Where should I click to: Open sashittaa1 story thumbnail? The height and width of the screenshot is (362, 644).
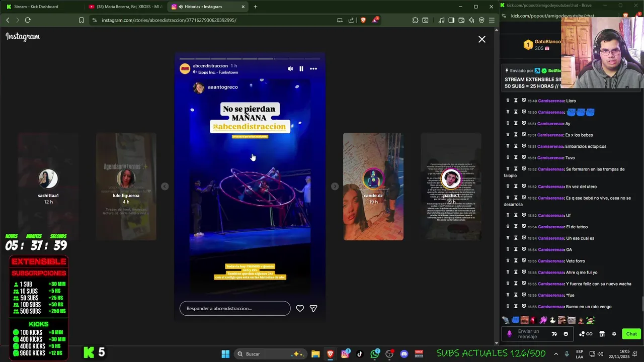click(x=48, y=187)
